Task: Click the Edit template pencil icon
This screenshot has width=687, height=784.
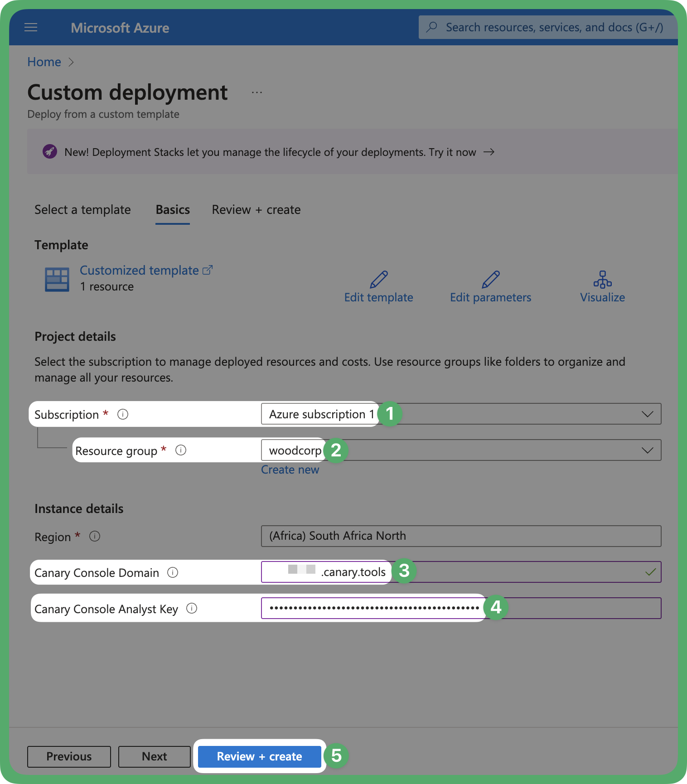Action: (x=379, y=280)
